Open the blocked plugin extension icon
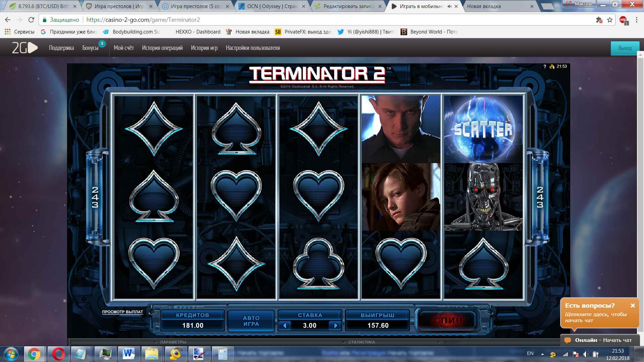This screenshot has width=644, height=362. click(x=599, y=20)
